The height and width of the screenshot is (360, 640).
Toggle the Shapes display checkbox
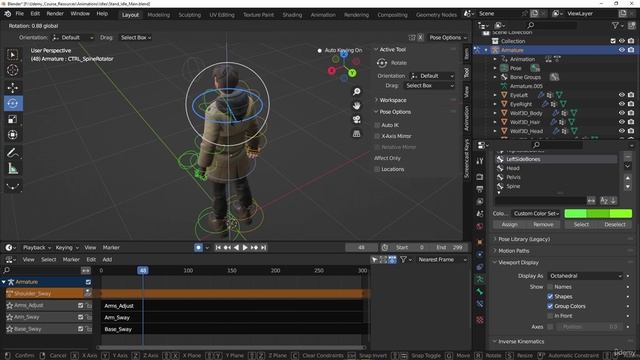[x=550, y=296]
